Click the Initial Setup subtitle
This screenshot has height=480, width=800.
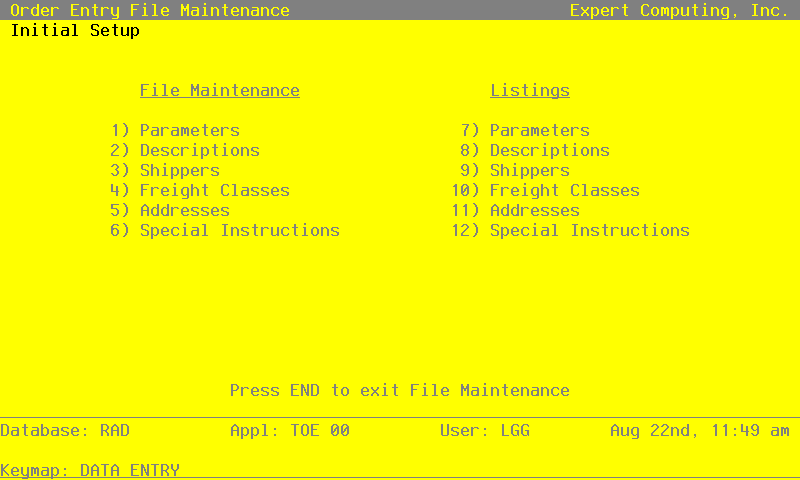tap(75, 31)
